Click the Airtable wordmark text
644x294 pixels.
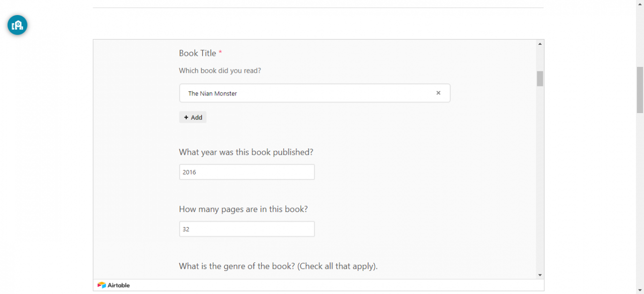point(119,285)
